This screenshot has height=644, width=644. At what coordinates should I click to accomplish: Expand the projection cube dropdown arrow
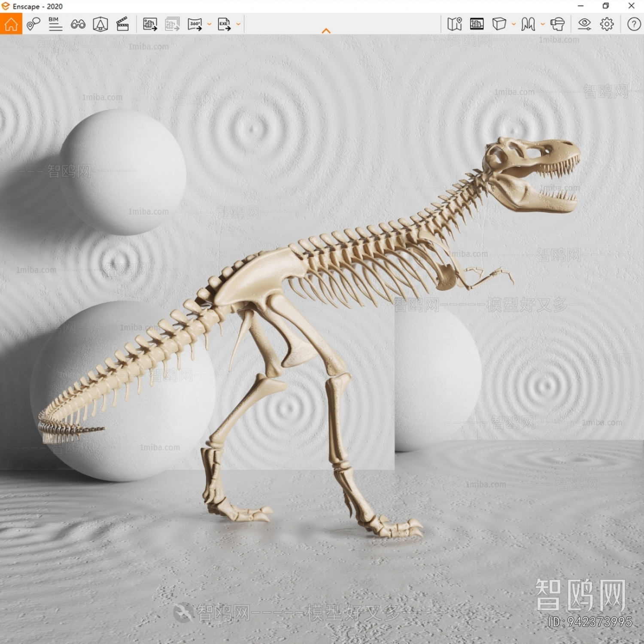pyautogui.click(x=513, y=24)
